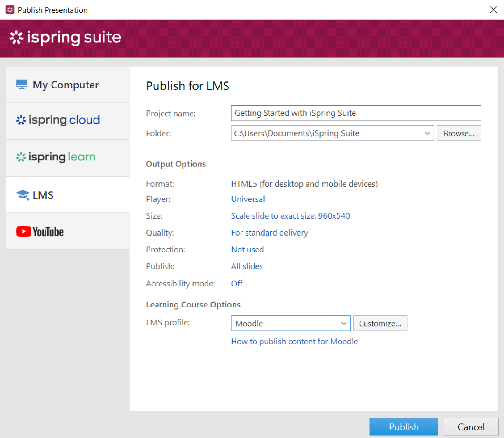
Task: Click the Protection: label
Action: (x=165, y=250)
